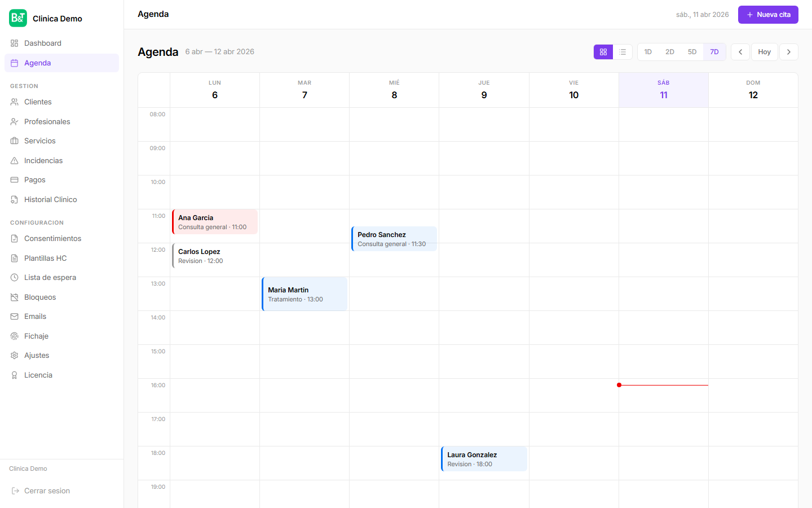Go to previous week with left chevron

[x=740, y=52]
